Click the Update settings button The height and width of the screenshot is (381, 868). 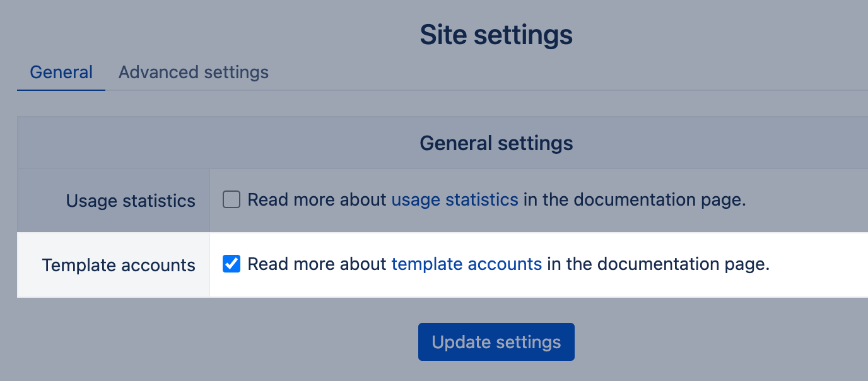point(496,342)
